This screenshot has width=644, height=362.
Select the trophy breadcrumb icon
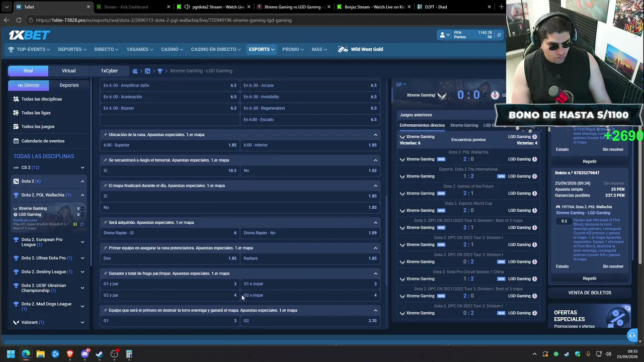(160, 71)
